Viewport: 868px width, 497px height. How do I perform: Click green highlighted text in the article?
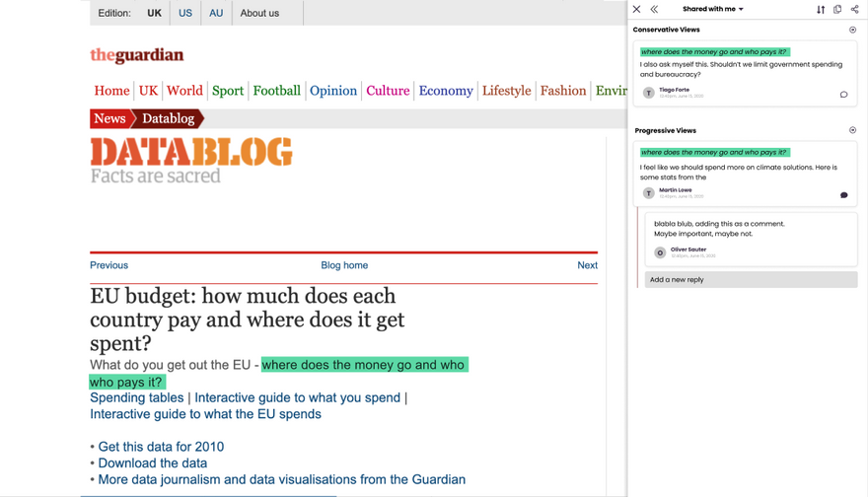[364, 365]
